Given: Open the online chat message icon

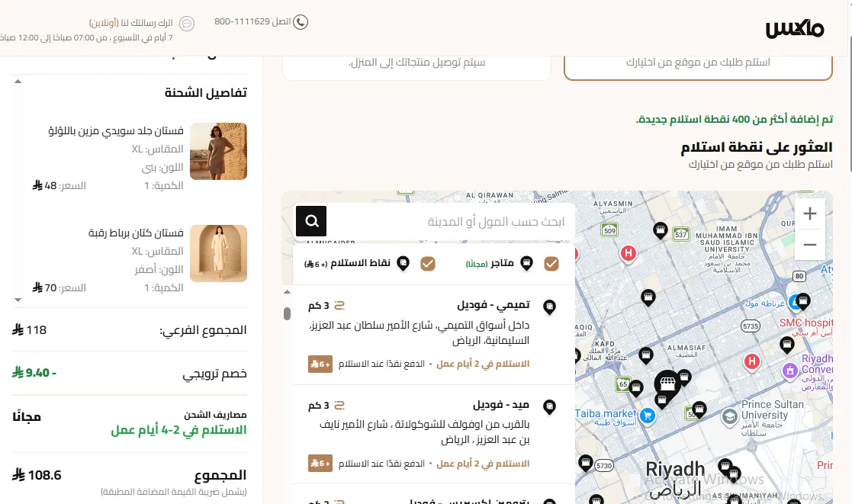Looking at the screenshot, I should [187, 24].
